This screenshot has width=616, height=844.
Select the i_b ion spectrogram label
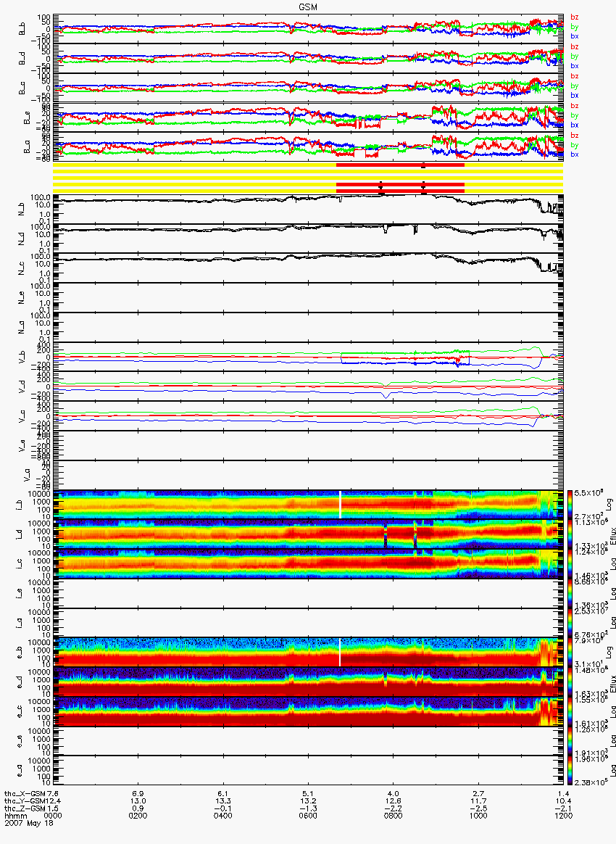point(19,505)
